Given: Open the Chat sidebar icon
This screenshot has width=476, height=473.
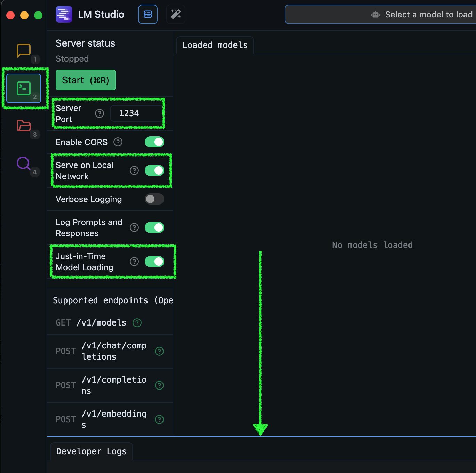Looking at the screenshot, I should [24, 51].
